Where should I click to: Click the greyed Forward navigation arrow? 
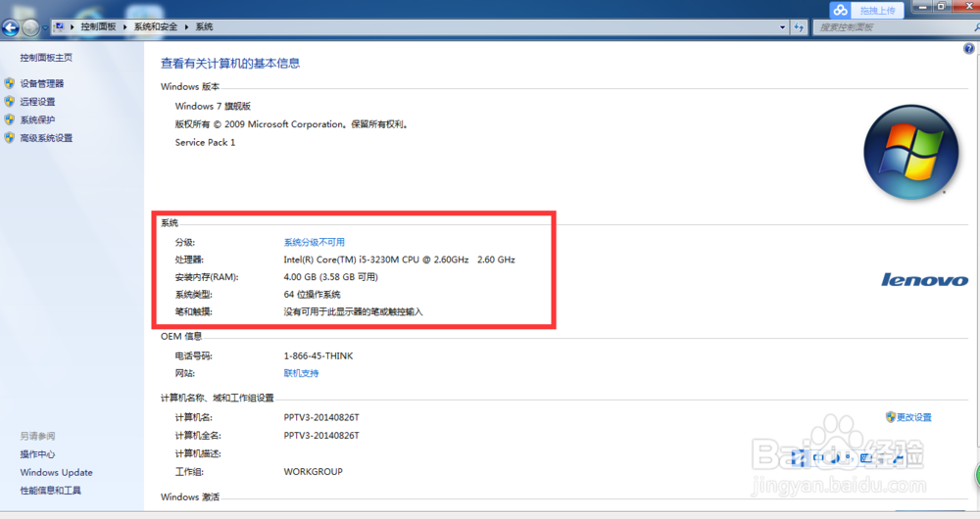[x=30, y=27]
